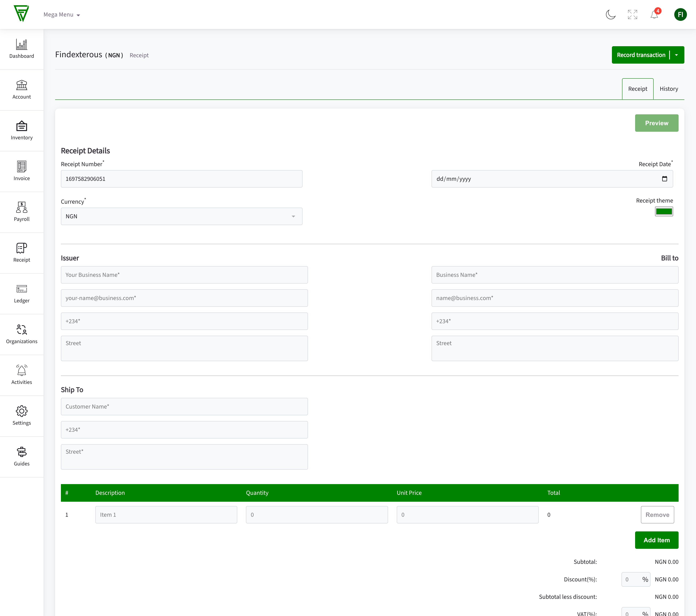
Task: Focus the Issuer +234 phone field
Action: pyautogui.click(x=184, y=321)
